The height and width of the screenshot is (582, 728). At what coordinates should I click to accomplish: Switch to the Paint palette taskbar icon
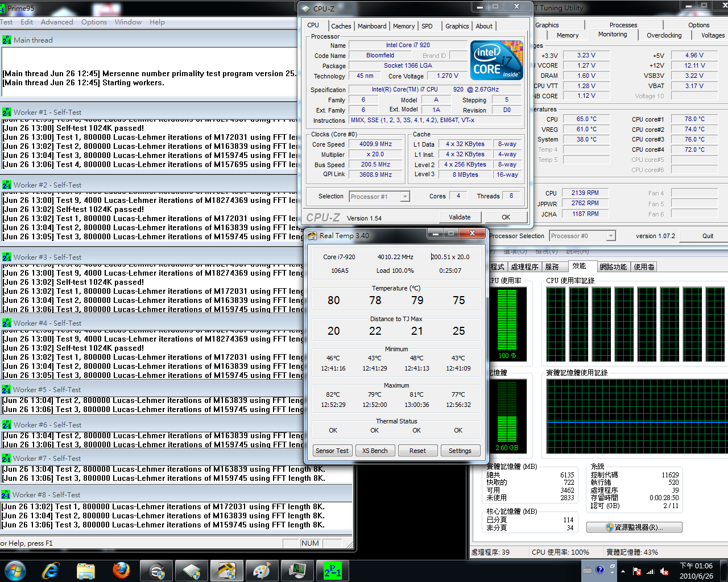click(x=262, y=571)
